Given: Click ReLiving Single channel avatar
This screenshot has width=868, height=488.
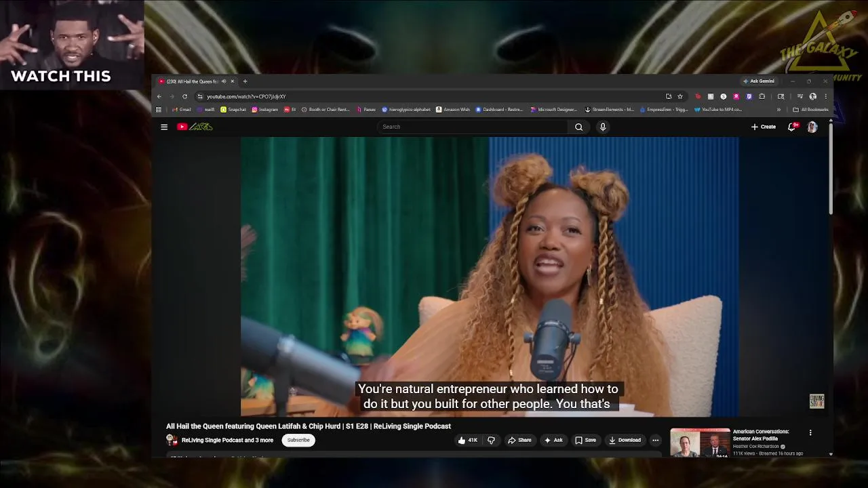Looking at the screenshot, I should [x=172, y=440].
